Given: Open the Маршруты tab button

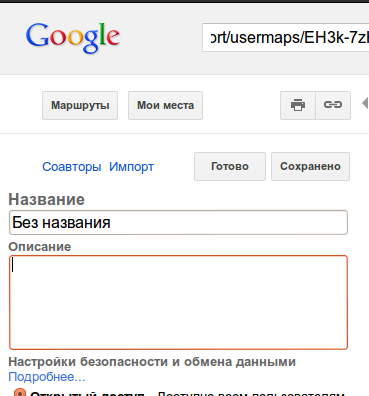Looking at the screenshot, I should 80,105.
